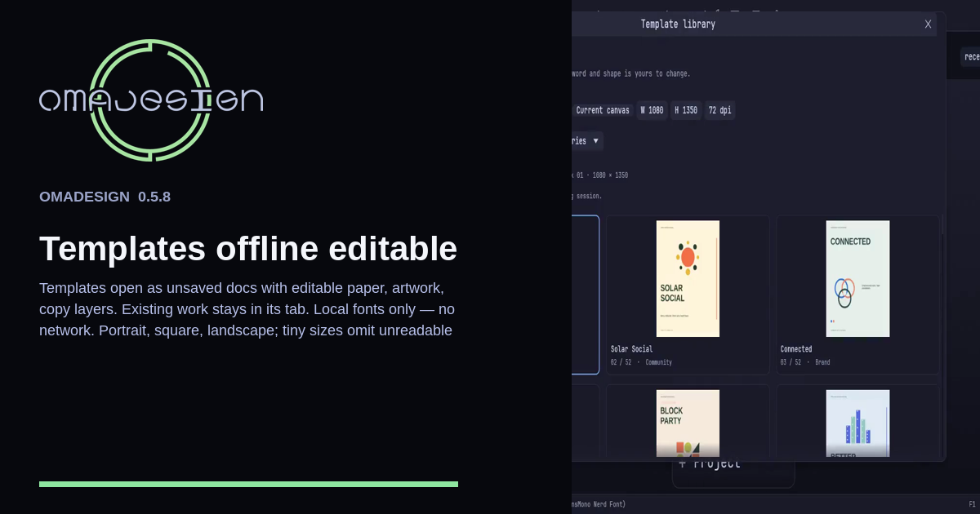Image resolution: width=980 pixels, height=514 pixels.
Task: Click the OMADESIGN circular logo
Action: pos(150,100)
